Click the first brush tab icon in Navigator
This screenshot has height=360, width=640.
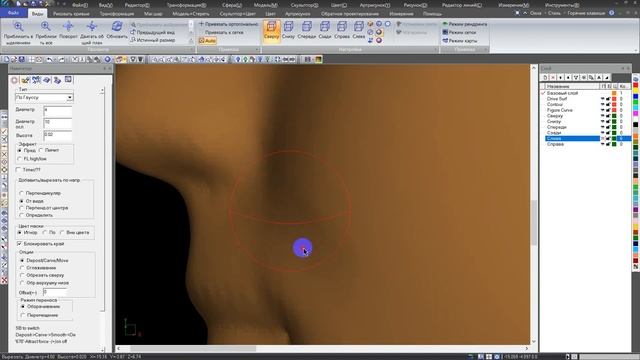[x=15, y=80]
